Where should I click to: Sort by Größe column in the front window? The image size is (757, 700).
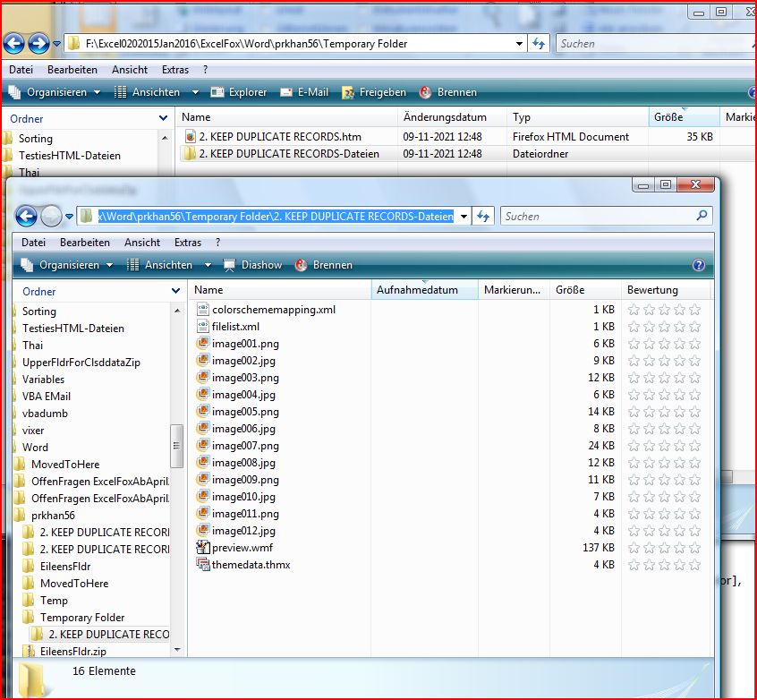click(x=585, y=290)
